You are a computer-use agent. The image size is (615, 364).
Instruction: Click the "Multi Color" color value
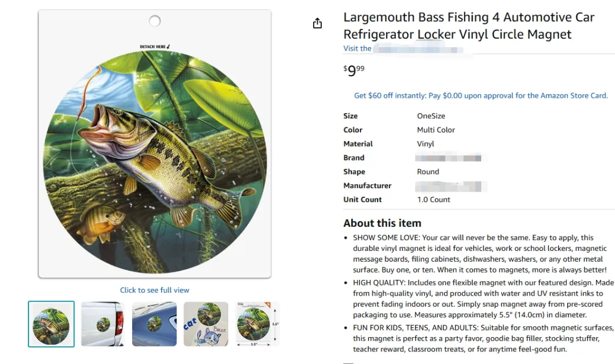click(x=436, y=130)
